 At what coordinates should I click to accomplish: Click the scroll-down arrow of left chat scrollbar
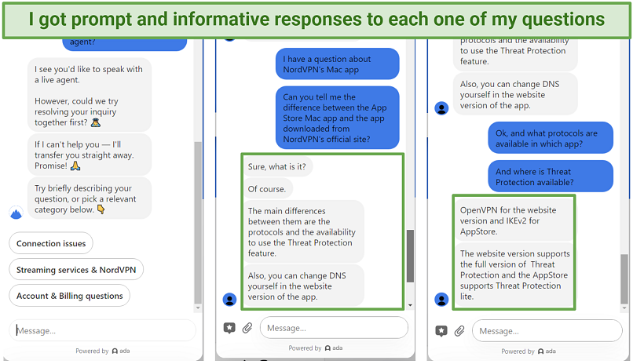(198, 308)
